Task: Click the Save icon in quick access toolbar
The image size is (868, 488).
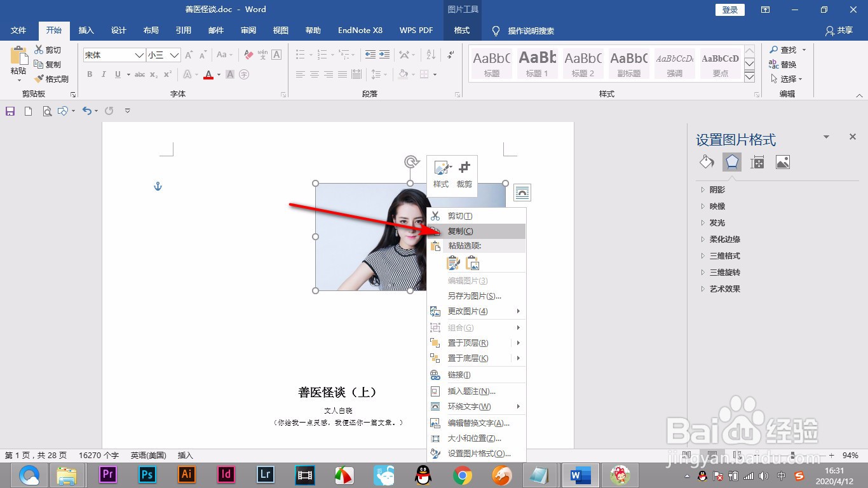Action: point(10,111)
